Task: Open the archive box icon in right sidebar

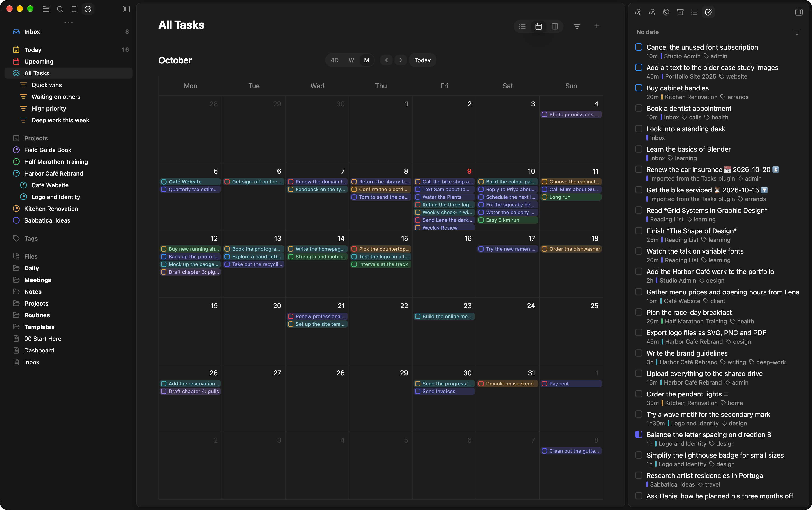Action: [680, 12]
